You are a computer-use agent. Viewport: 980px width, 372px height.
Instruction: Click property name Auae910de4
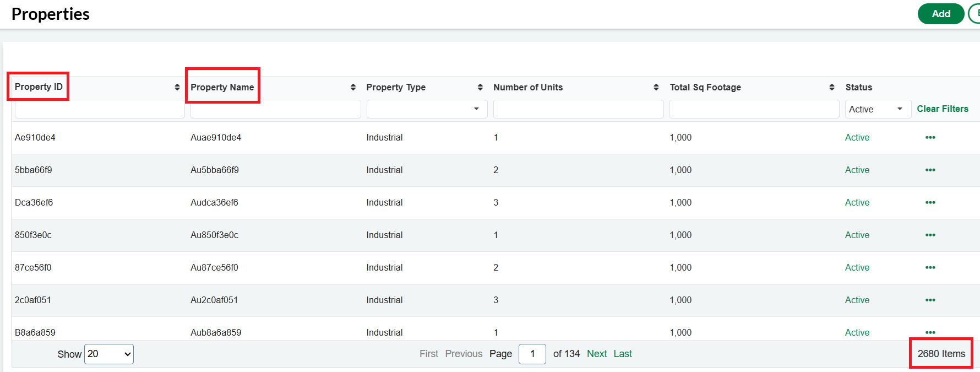click(216, 137)
